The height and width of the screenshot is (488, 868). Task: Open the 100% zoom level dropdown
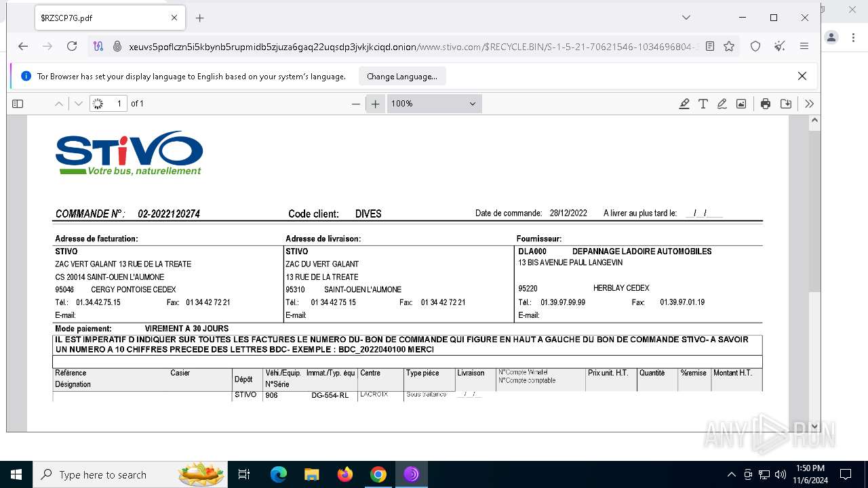434,104
